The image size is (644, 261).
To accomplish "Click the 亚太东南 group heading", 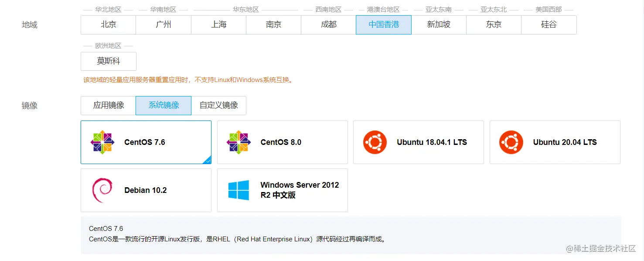I will tap(439, 9).
